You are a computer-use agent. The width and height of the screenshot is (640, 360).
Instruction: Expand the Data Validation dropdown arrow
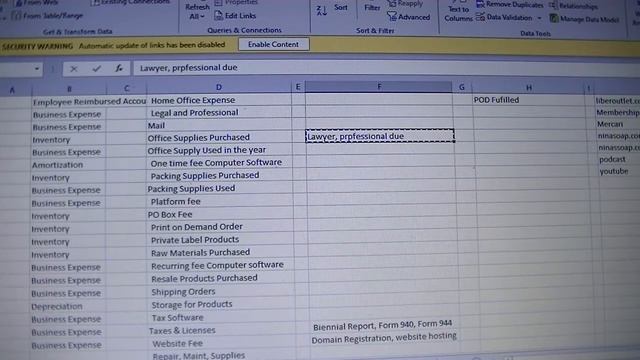[x=539, y=18]
